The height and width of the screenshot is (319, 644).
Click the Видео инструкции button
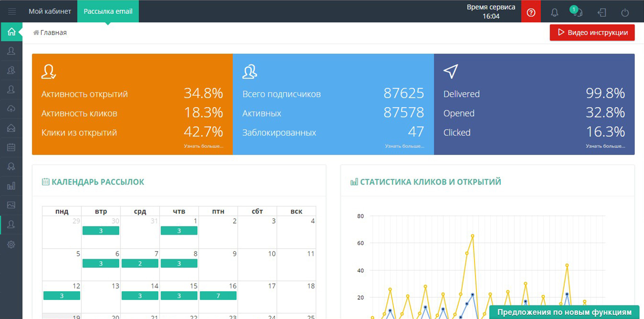pyautogui.click(x=592, y=33)
